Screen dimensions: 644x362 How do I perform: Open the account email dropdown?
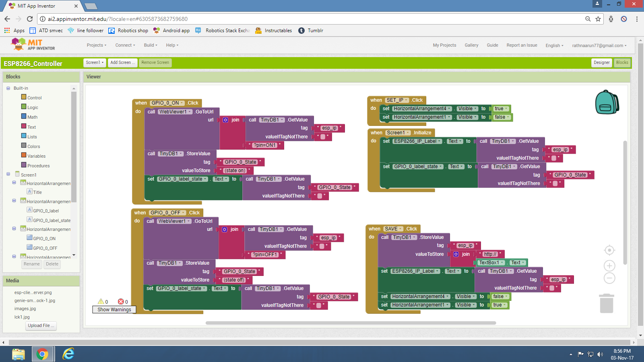(x=599, y=45)
